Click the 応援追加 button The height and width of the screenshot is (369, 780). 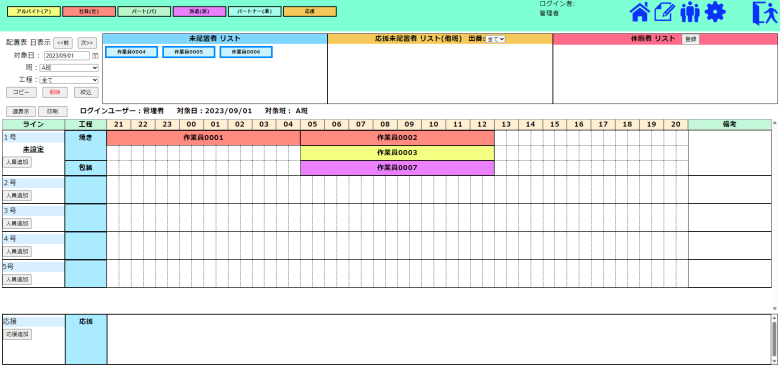pos(17,334)
